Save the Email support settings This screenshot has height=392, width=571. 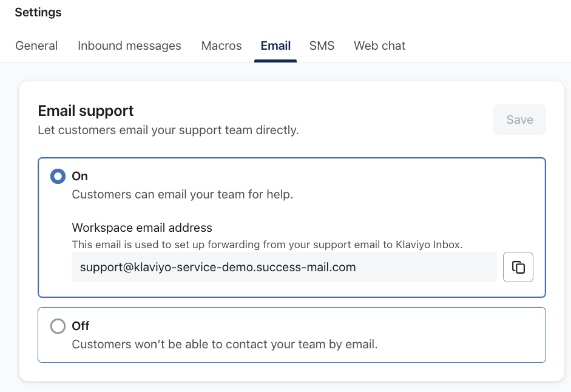pos(519,120)
